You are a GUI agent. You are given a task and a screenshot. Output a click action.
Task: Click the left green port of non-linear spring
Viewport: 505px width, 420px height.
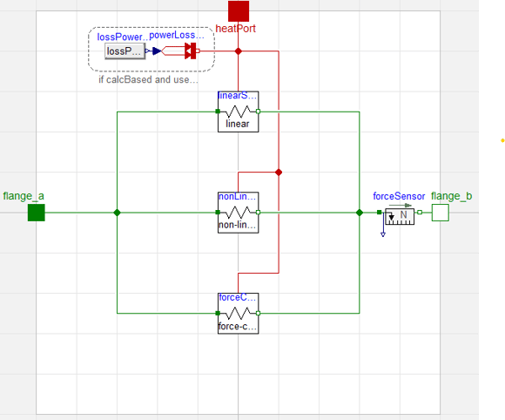point(218,213)
